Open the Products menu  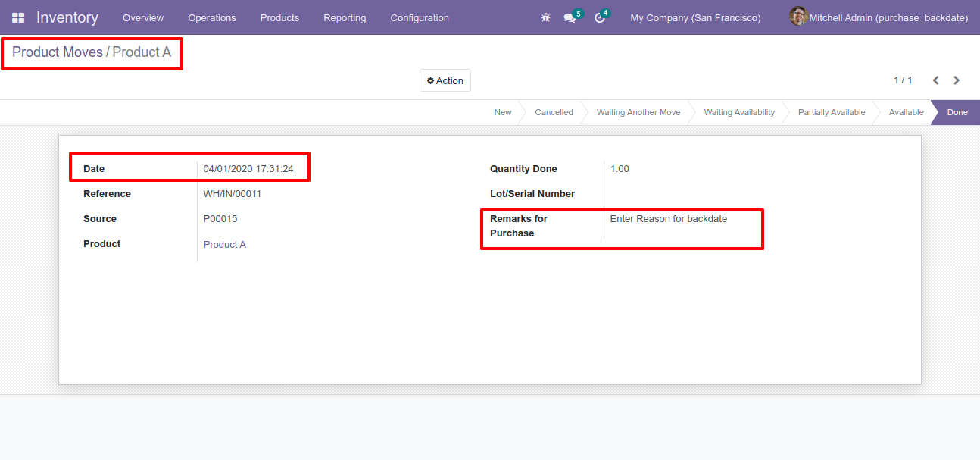point(279,17)
